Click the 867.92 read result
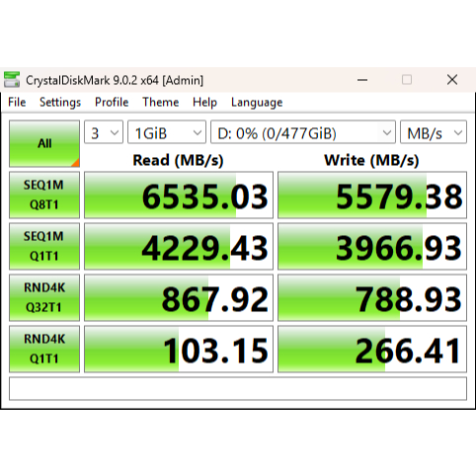The width and height of the screenshot is (476, 476). coord(179,297)
